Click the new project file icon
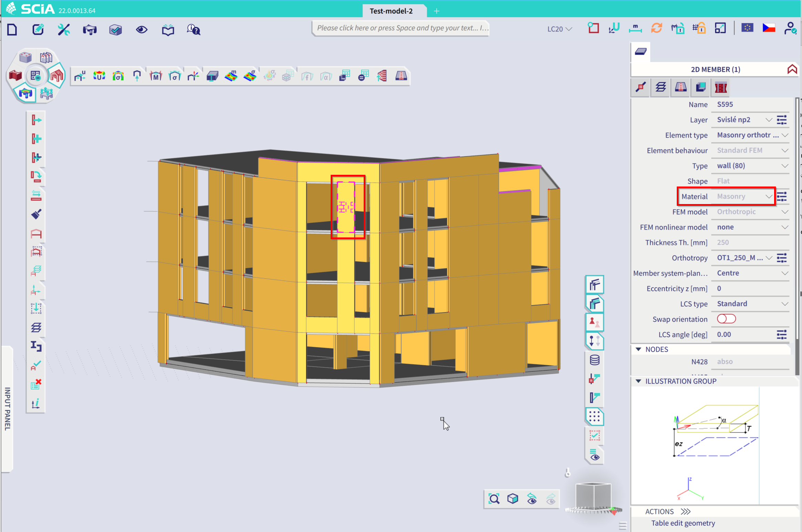The image size is (802, 532). coord(12,30)
